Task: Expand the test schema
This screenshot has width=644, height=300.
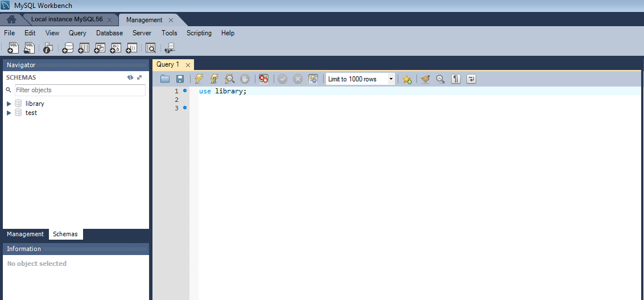Action: click(x=9, y=113)
